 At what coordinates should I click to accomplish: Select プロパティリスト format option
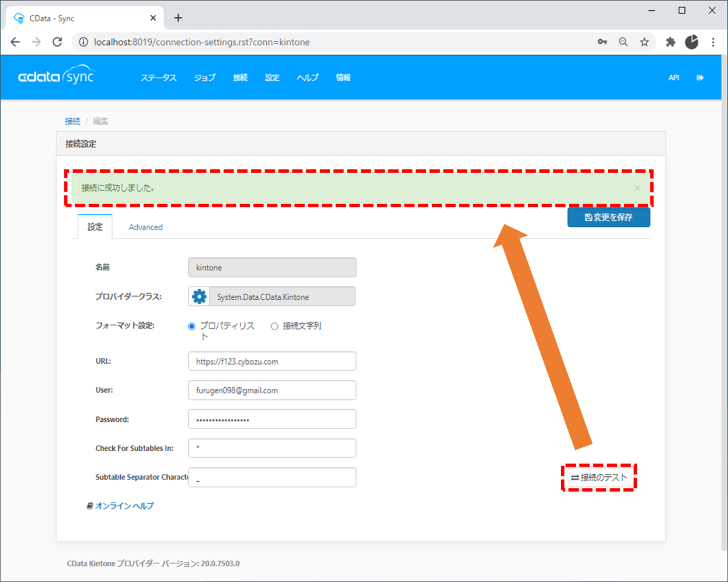click(192, 326)
